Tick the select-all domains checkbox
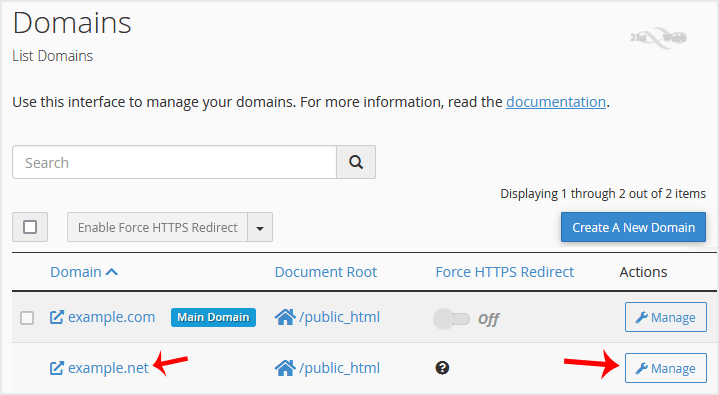Viewport: 719px width, 395px height. pos(30,227)
